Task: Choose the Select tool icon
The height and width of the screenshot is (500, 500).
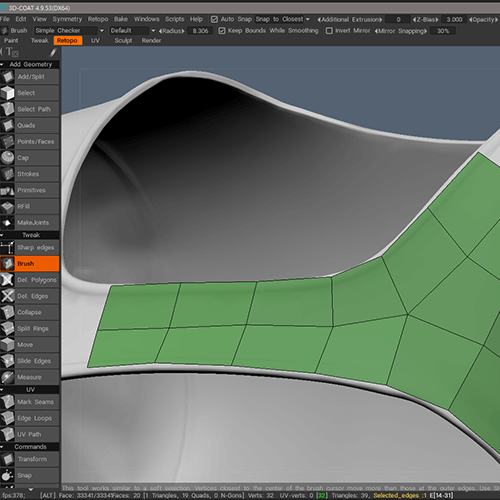Action: tap(7, 93)
